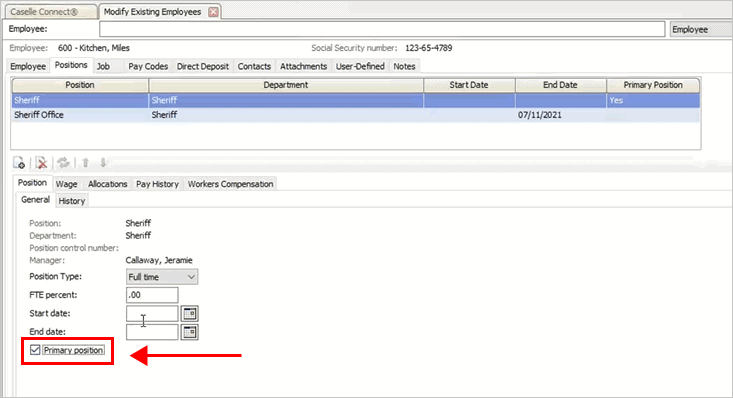Open the Allocations sub-tab
The image size is (733, 398).
[x=108, y=184]
